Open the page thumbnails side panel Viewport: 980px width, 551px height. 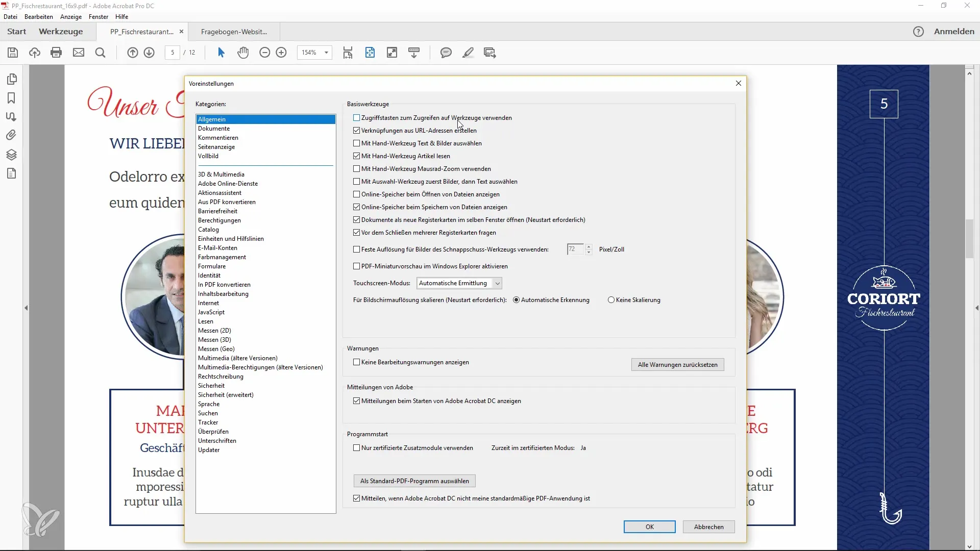(x=12, y=79)
